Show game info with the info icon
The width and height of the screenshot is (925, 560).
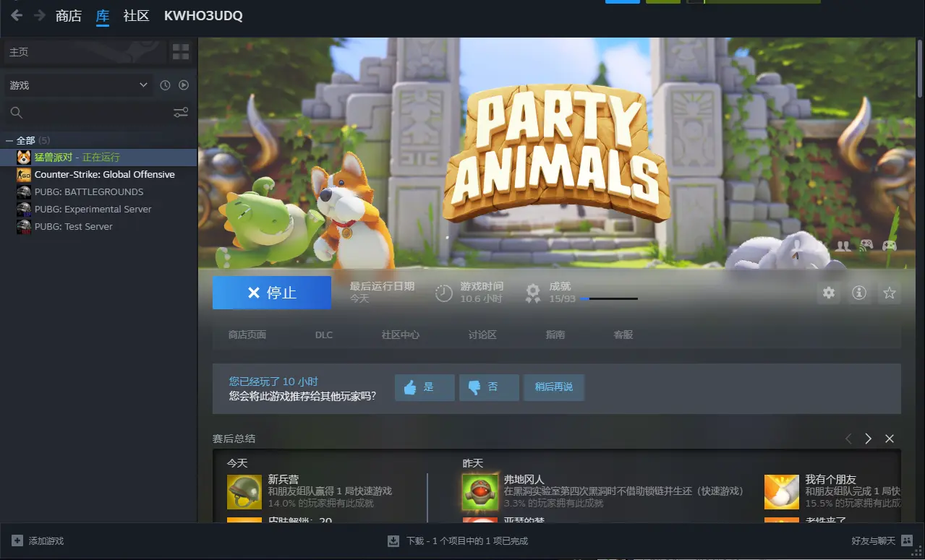pos(859,293)
